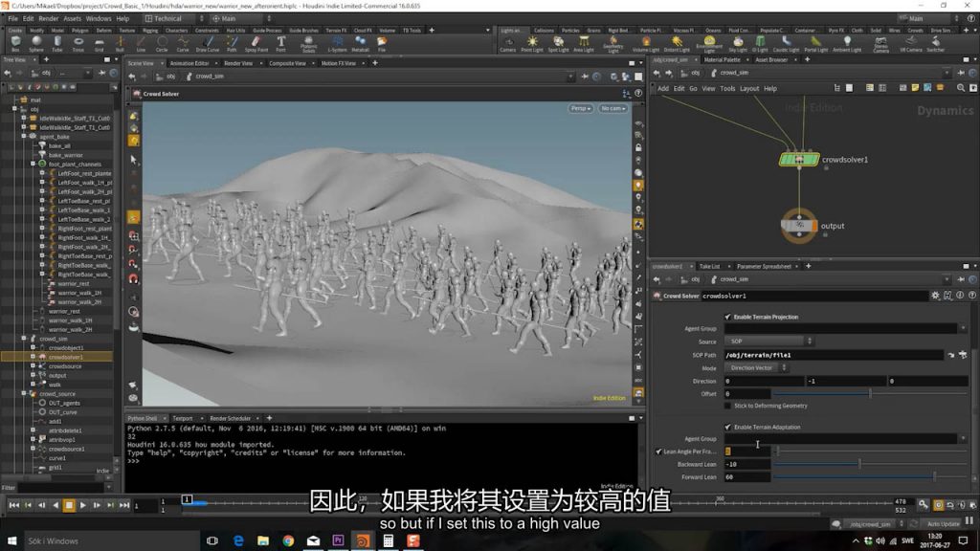Toggle Lean Angle Per Frame checkbox
This screenshot has height=551, width=980.
click(658, 452)
